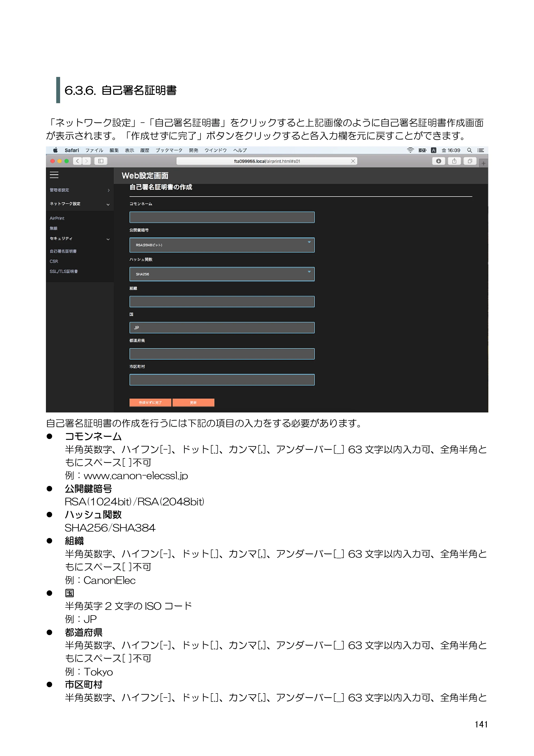This screenshot has height=756, width=534.
Task: Click the Safari share button
Action: (x=454, y=161)
